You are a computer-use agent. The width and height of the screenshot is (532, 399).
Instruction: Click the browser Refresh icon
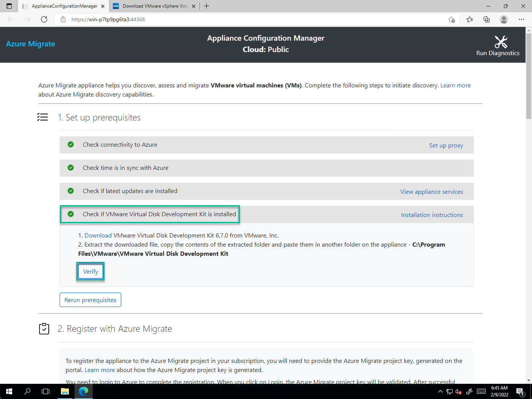44,19
